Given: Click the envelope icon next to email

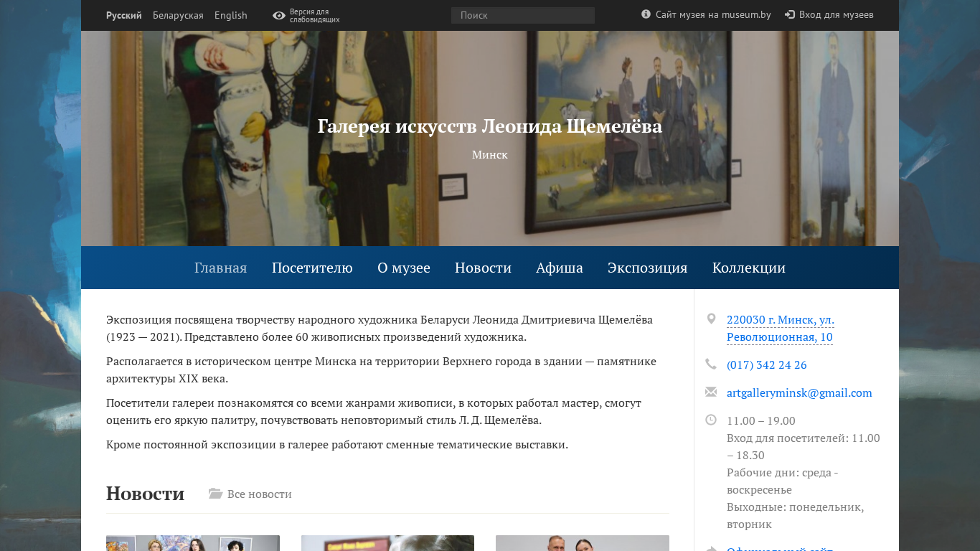Looking at the screenshot, I should [711, 392].
